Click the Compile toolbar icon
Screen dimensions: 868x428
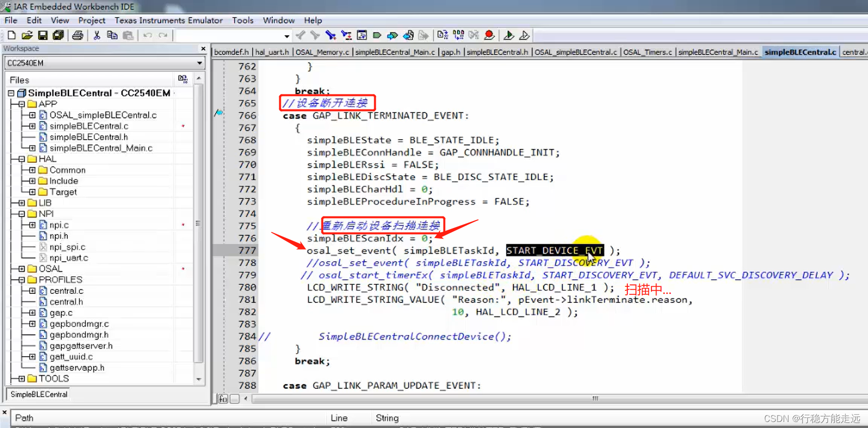click(443, 35)
